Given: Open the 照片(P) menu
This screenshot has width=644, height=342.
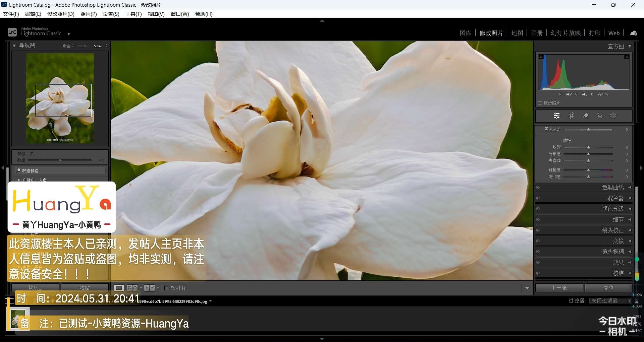Looking at the screenshot, I should [x=89, y=14].
